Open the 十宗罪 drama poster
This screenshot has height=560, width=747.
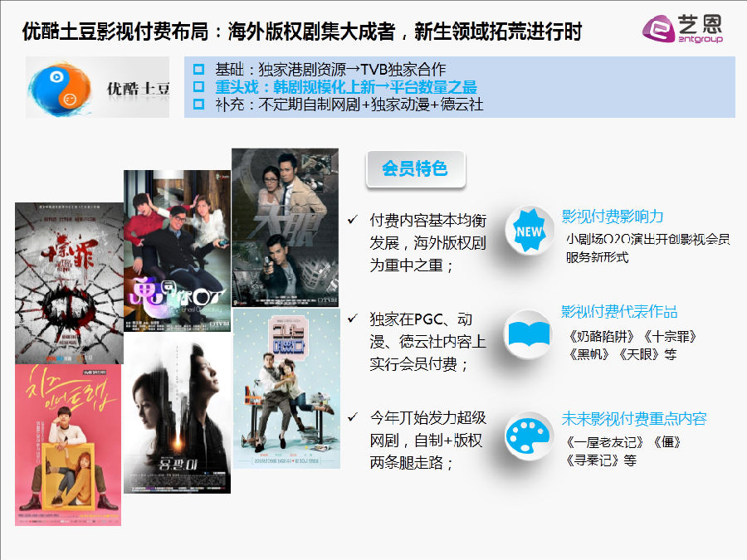[69, 284]
